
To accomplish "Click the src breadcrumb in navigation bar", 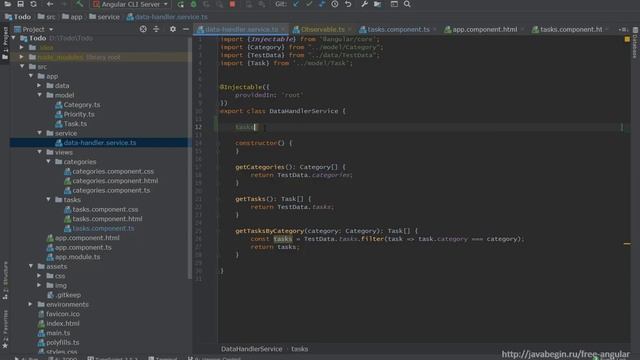I will pos(46,17).
